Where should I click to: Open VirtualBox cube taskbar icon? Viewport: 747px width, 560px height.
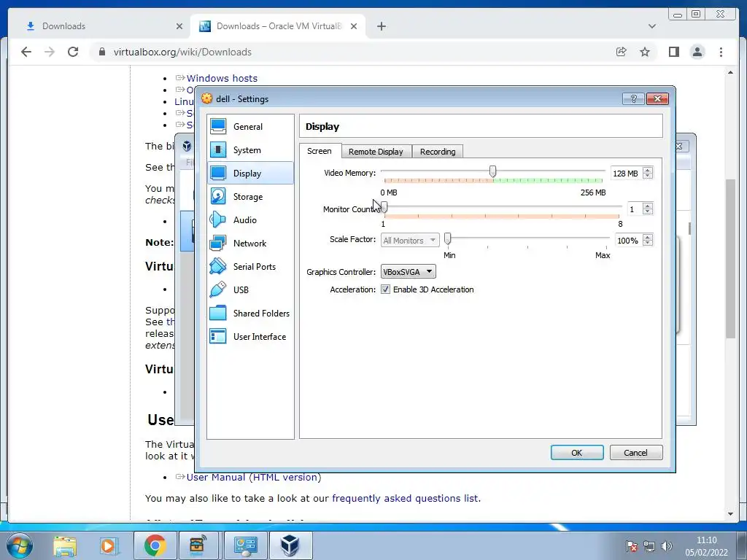pyautogui.click(x=290, y=545)
